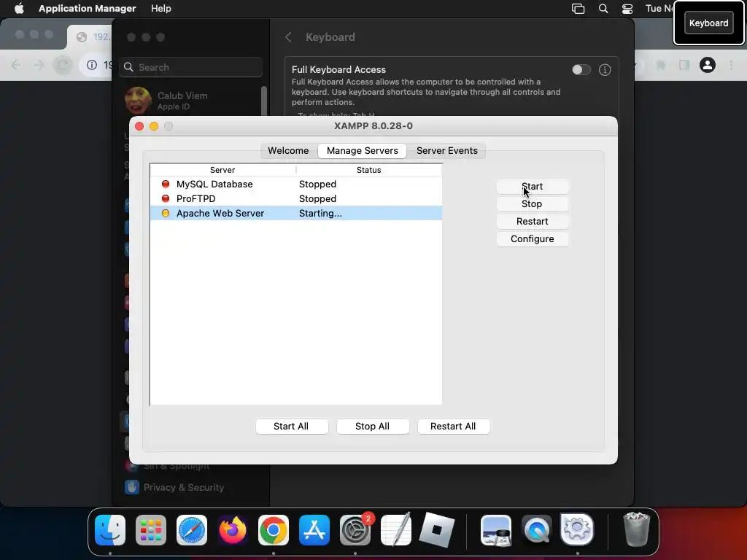Click the Start server button
747x560 pixels.
pos(532,186)
